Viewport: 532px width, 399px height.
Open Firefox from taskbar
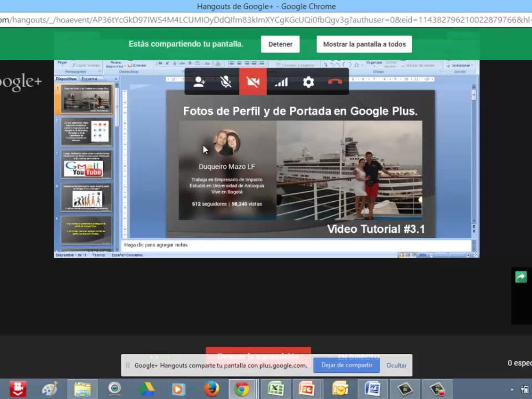211,389
